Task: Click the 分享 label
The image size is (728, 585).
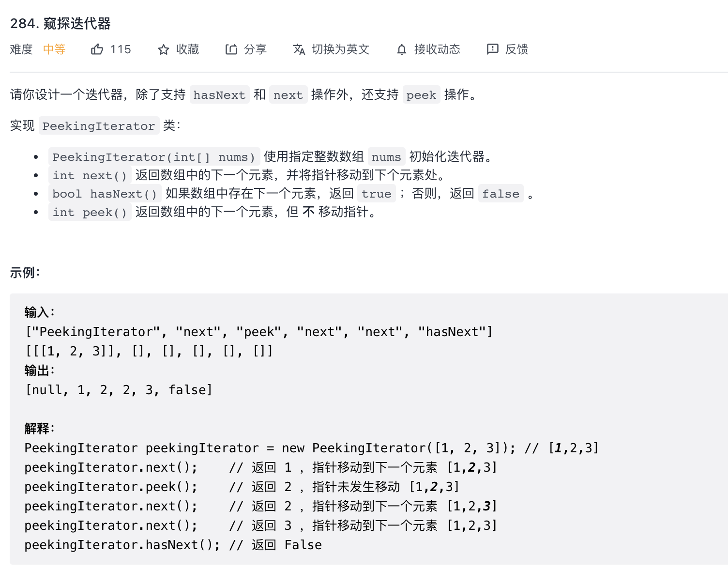Action: pyautogui.click(x=255, y=49)
